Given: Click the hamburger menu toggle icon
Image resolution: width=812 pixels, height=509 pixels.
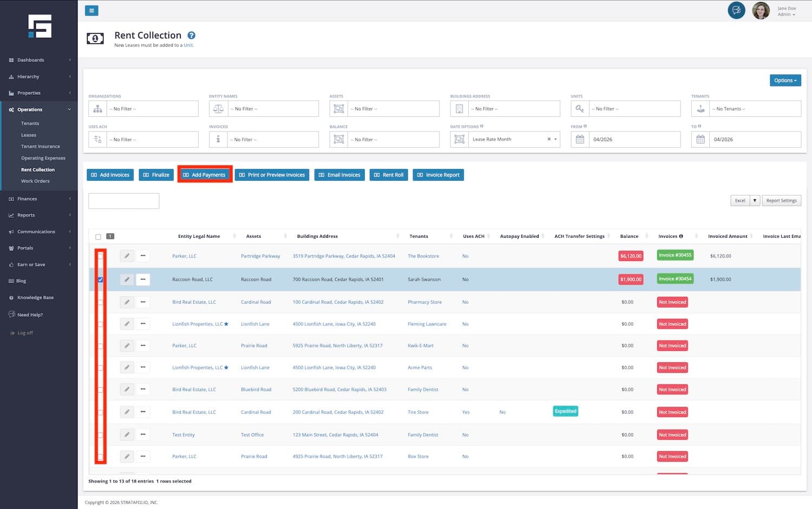Looking at the screenshot, I should (91, 10).
